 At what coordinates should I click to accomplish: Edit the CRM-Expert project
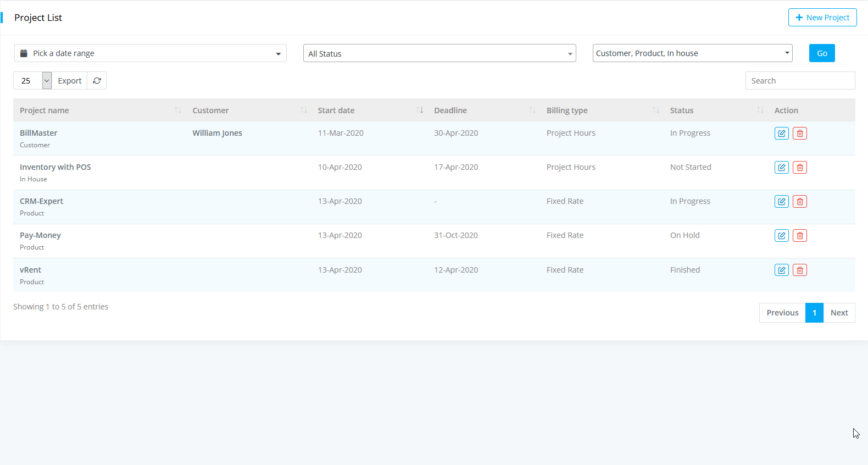point(781,202)
